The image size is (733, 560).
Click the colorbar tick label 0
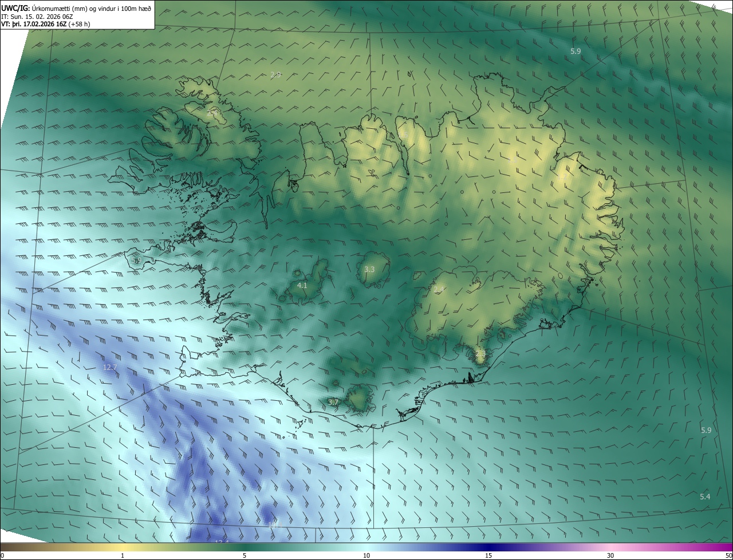click(x=2, y=556)
